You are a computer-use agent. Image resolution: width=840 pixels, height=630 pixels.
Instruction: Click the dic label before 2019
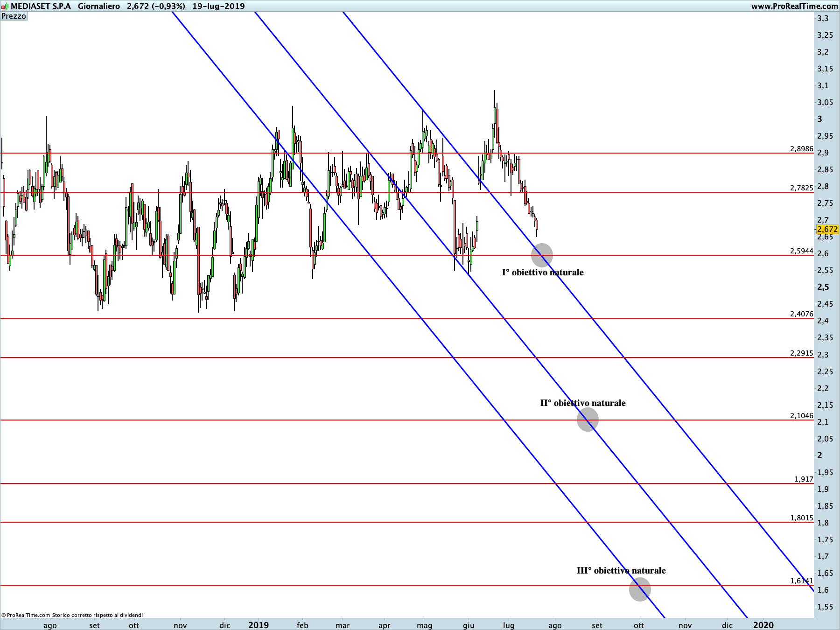(224, 625)
